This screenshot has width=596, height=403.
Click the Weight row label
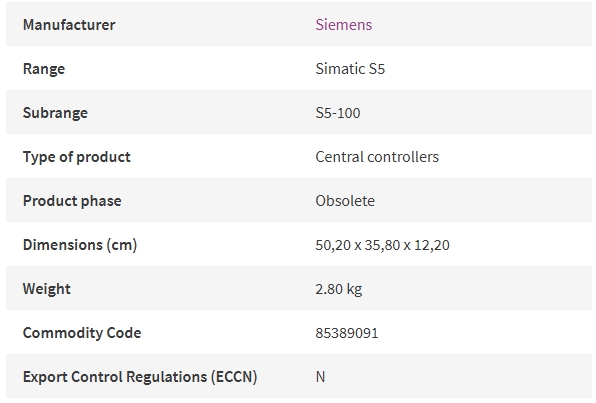click(x=46, y=289)
